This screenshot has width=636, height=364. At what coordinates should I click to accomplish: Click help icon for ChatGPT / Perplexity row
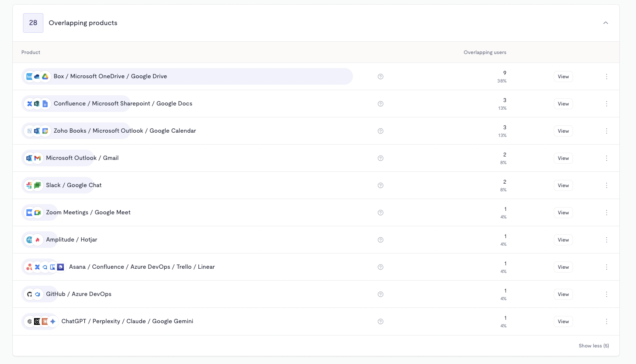pyautogui.click(x=381, y=321)
